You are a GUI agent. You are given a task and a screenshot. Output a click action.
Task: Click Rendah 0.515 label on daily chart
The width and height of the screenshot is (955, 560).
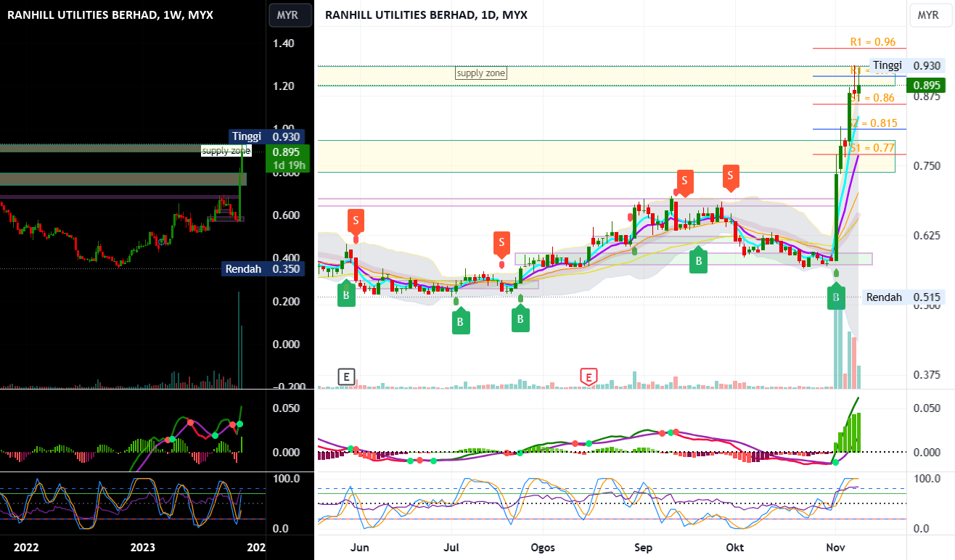[903, 297]
